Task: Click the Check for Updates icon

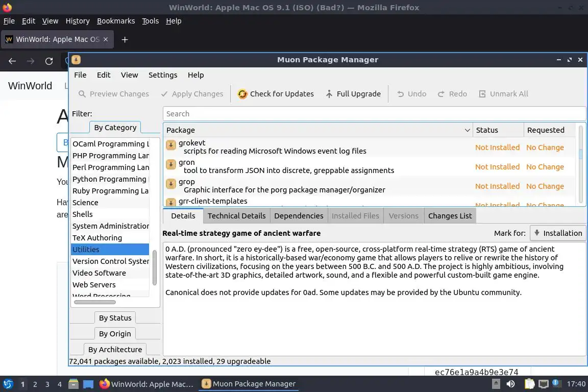Action: pos(242,94)
